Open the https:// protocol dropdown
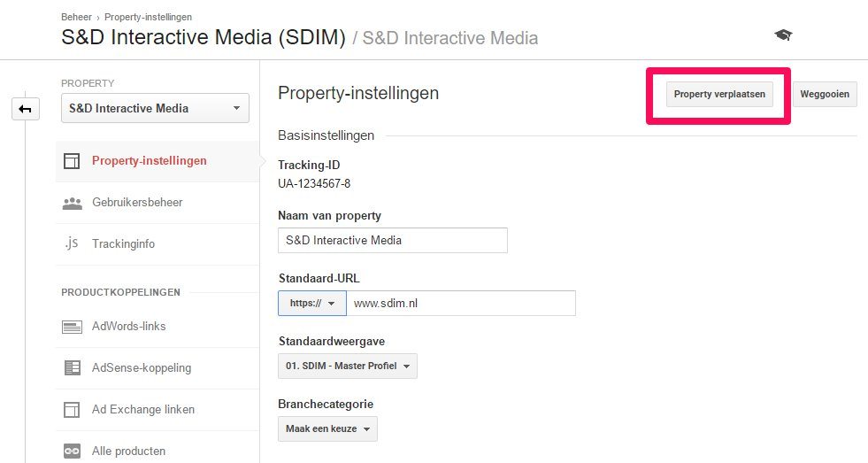Screen dimensions: 868x463 [x=312, y=303]
